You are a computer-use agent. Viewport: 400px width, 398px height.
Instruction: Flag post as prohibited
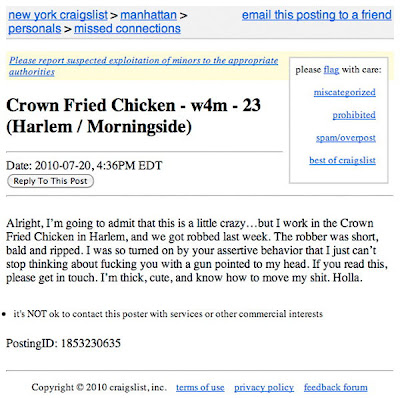coord(354,115)
